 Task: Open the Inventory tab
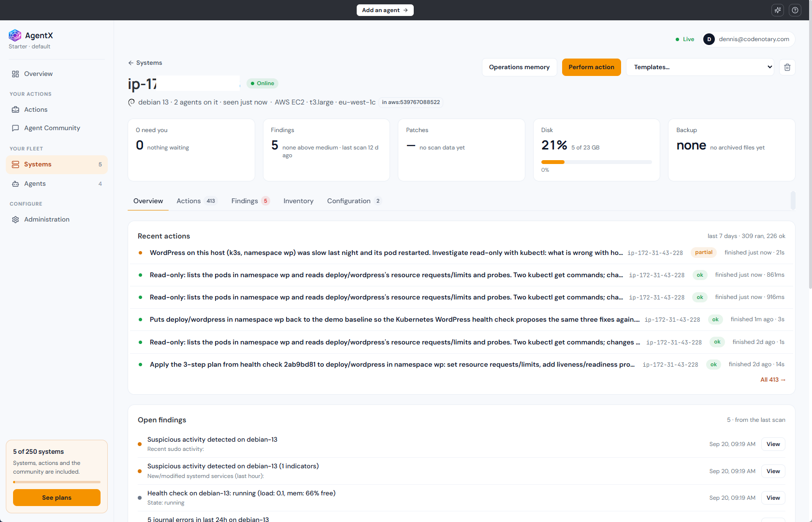298,201
